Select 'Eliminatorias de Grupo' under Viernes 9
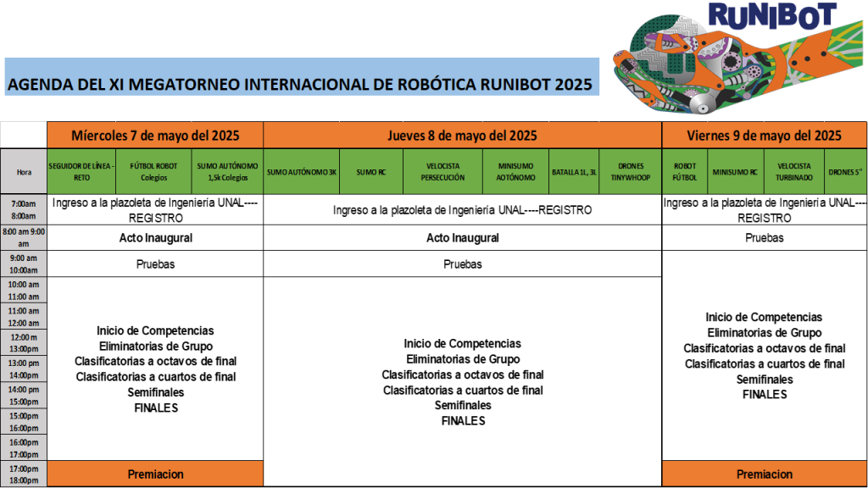868x488 pixels. tap(765, 332)
